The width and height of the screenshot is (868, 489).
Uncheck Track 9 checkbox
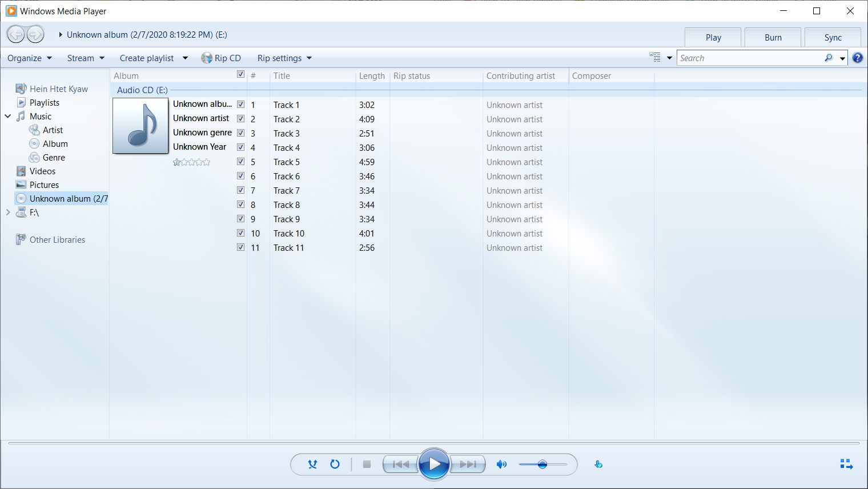[240, 219]
